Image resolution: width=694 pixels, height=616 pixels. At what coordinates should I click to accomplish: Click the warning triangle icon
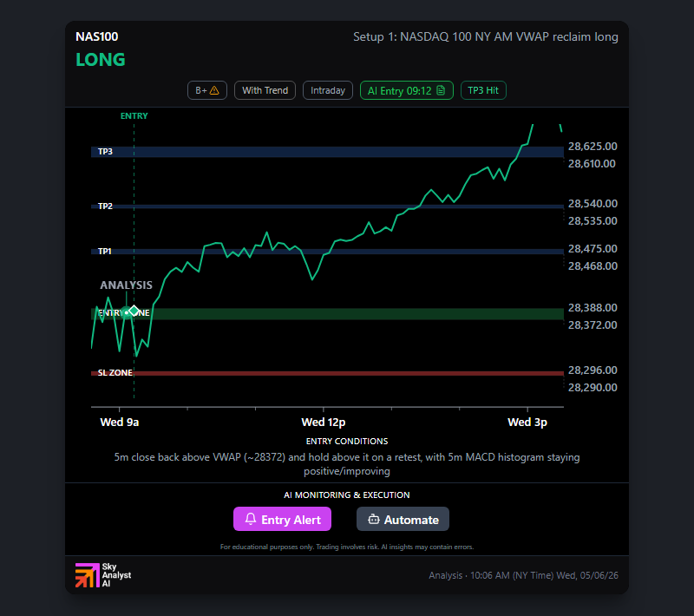214,90
